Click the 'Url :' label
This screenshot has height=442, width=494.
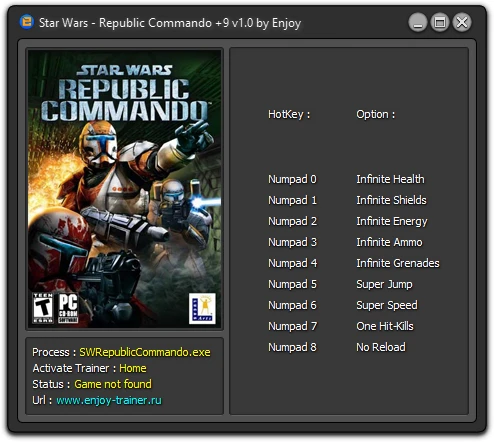tap(42, 400)
